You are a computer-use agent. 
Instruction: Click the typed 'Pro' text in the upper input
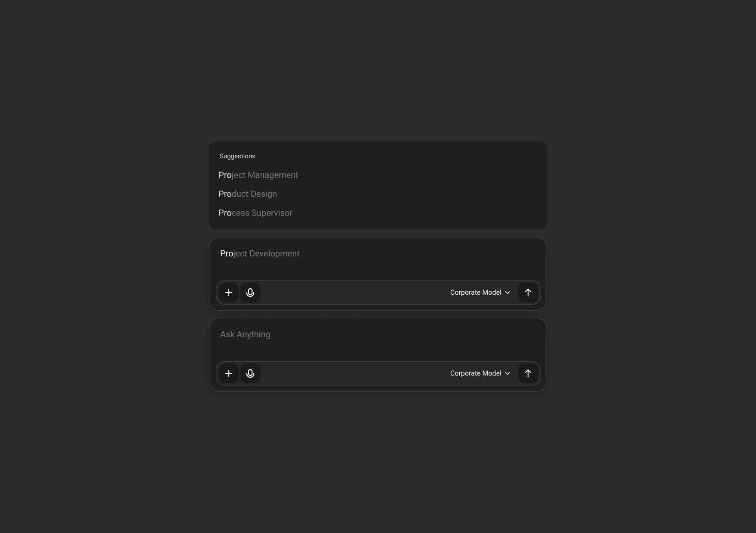click(x=227, y=254)
